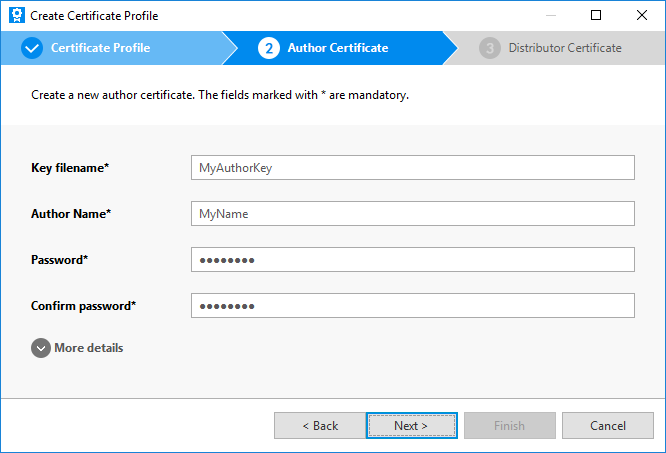Select the Author Certificate step label

click(x=338, y=48)
